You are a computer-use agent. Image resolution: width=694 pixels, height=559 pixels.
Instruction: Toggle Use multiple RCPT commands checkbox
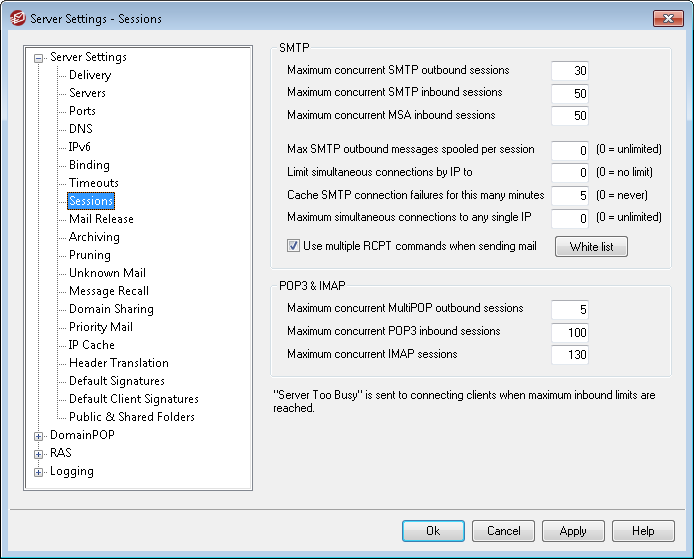point(294,246)
